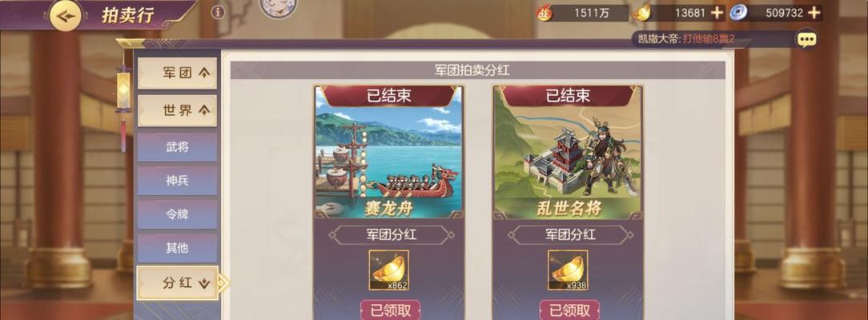Collapse the 分红 category
Image resolution: width=868 pixels, height=320 pixels.
[x=177, y=283]
